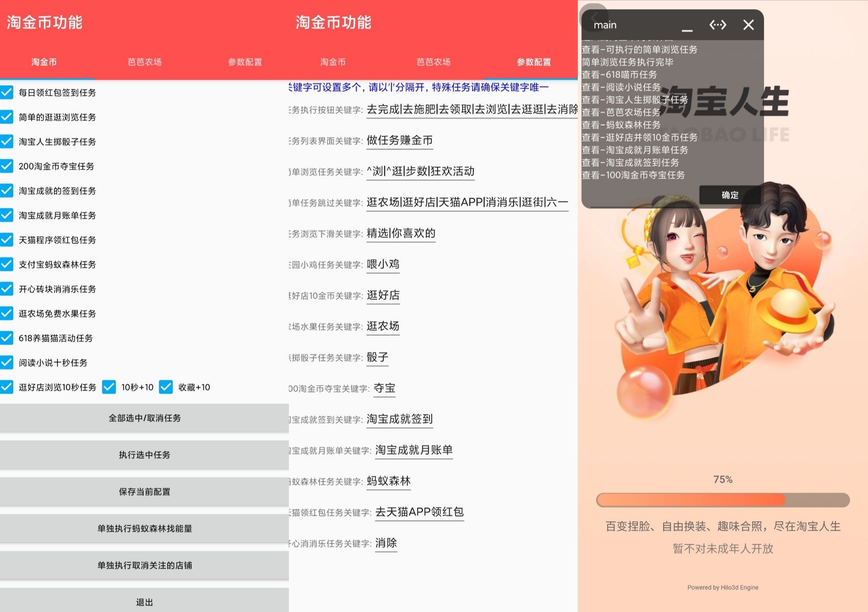
Task: Click log line 查看-可执行的简单浏览任务
Action: (x=639, y=49)
